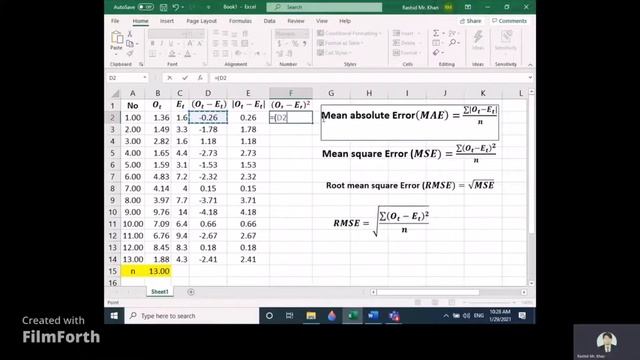Toggle the AutoSave switch
Image resolution: width=640 pixels, height=360 pixels.
[145, 7]
